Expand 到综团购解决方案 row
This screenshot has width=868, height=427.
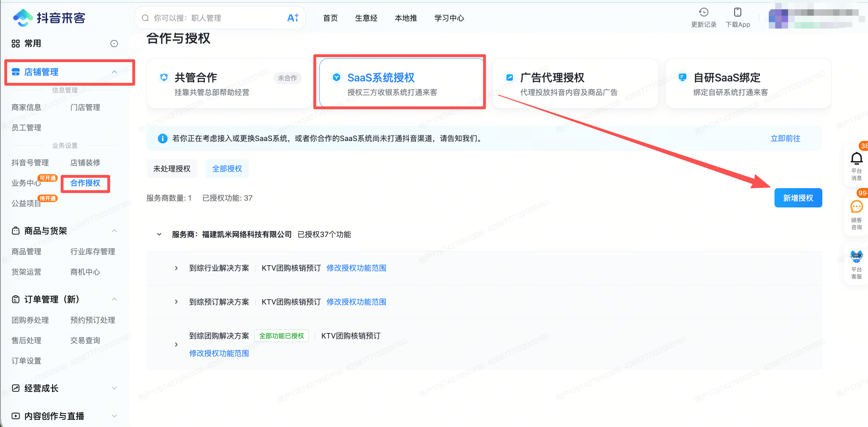(x=176, y=345)
